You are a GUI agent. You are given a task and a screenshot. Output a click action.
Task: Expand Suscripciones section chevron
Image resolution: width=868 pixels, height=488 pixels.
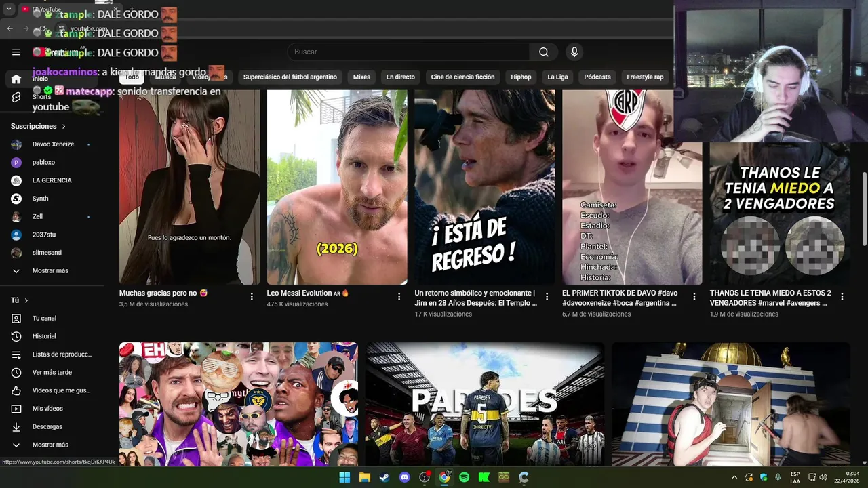(x=64, y=127)
